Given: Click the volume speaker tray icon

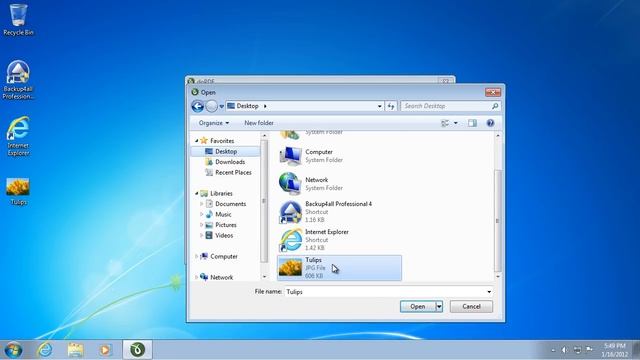Looking at the screenshot, I should tap(564, 350).
